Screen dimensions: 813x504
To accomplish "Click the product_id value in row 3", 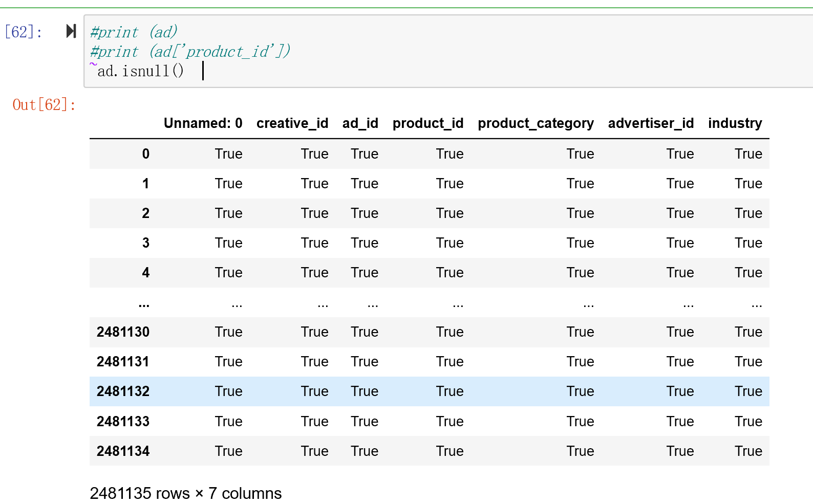I will [x=450, y=243].
